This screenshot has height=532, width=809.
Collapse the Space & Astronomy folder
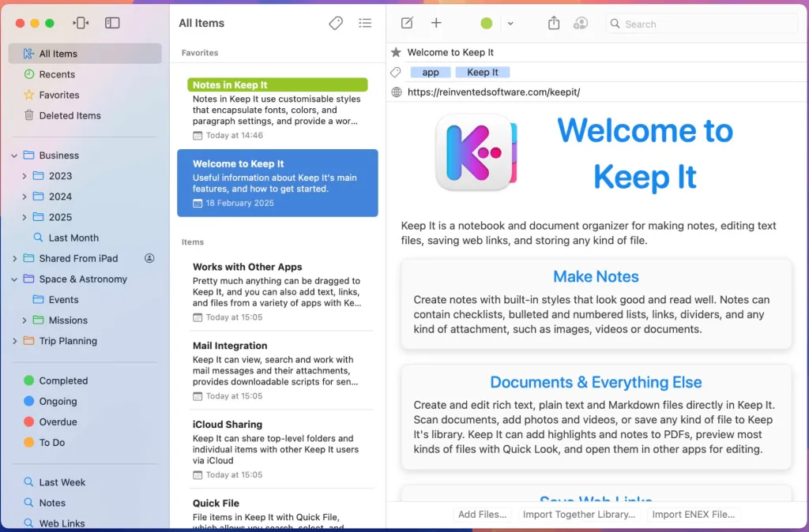14,279
